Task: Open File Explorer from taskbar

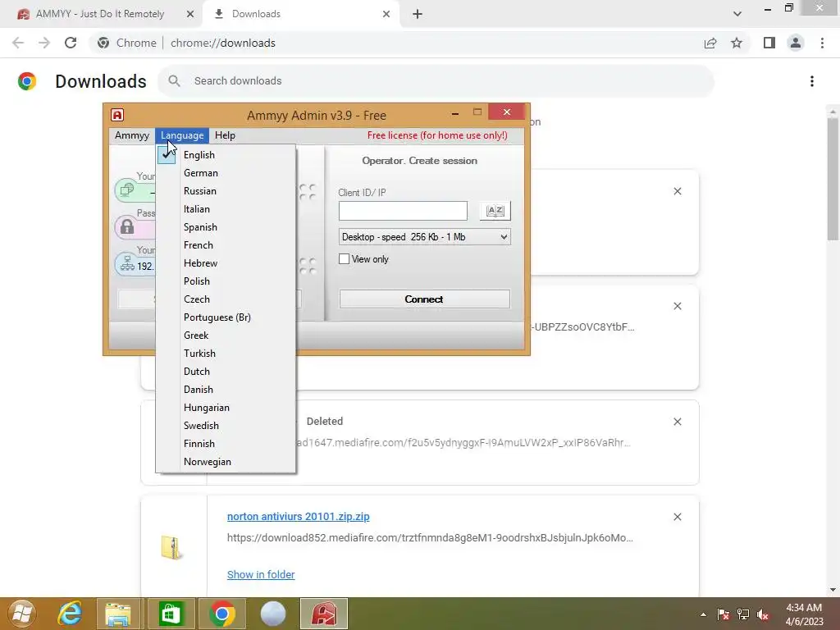Action: click(118, 614)
